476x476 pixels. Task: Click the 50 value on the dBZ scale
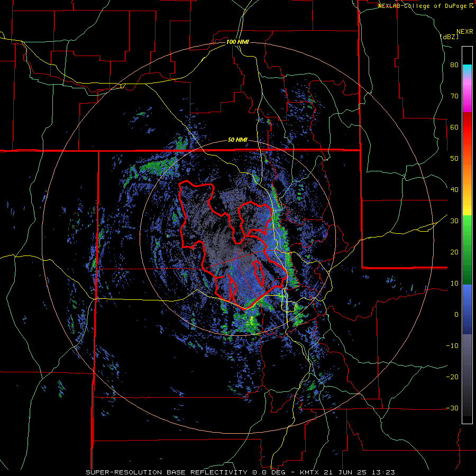pos(454,159)
